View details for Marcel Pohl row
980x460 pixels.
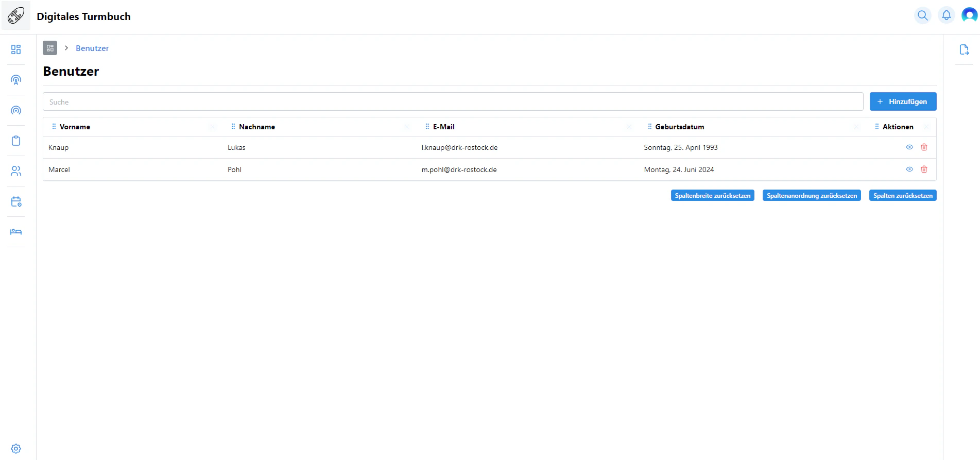pos(909,169)
